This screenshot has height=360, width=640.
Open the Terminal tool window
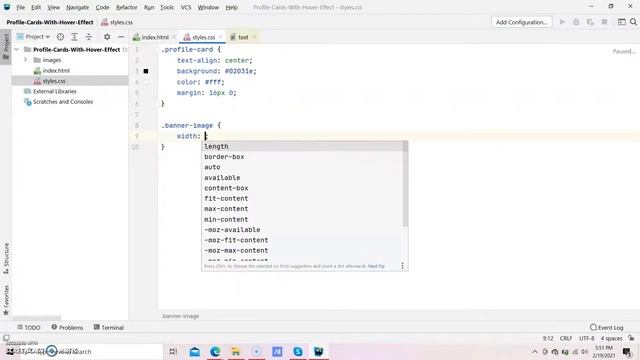coord(109,327)
